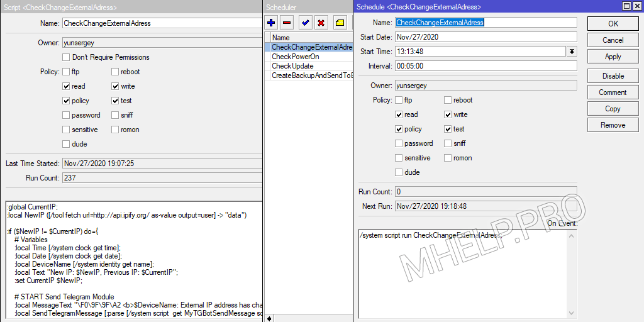Uncheck test policy in Schedule dialog
Image resolution: width=644 pixels, height=322 pixels.
(x=448, y=129)
